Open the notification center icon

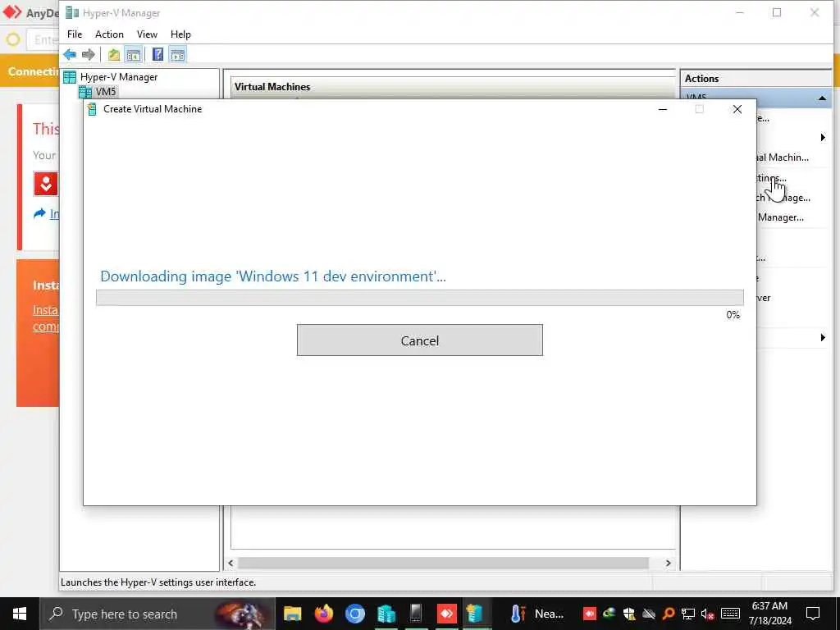(813, 614)
